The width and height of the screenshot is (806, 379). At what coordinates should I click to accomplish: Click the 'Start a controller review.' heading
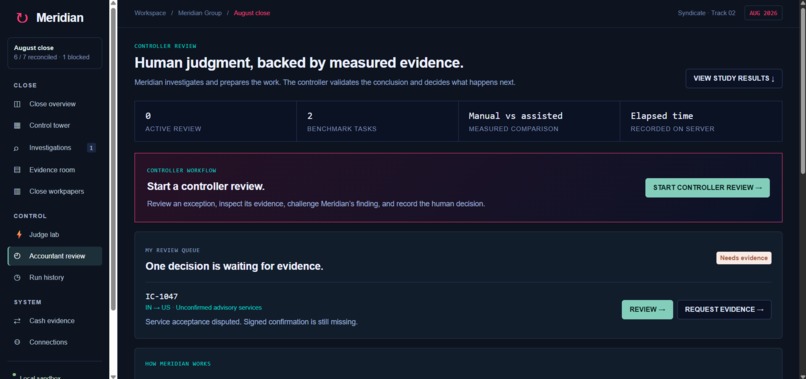pos(206,186)
